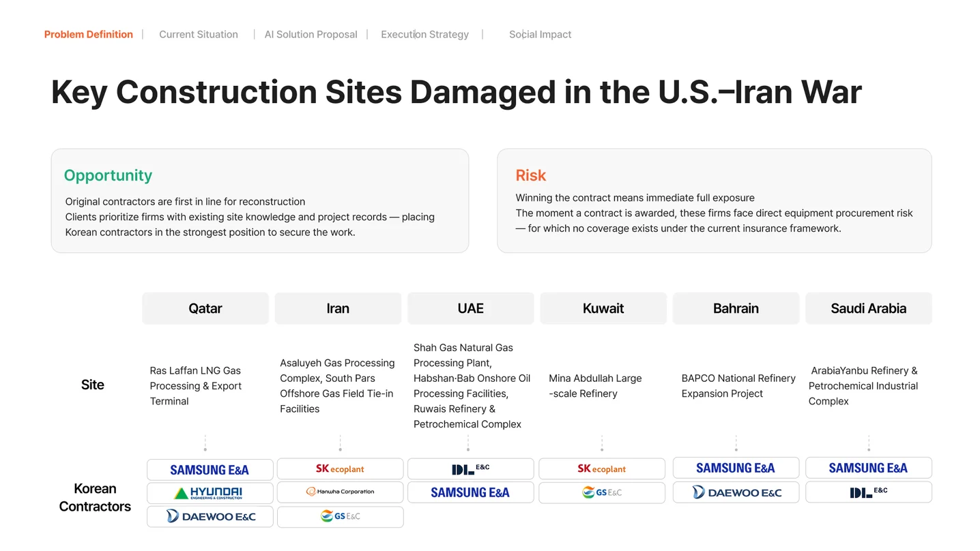
Task: Go to the Execution Strategy tab
Action: 424,34
